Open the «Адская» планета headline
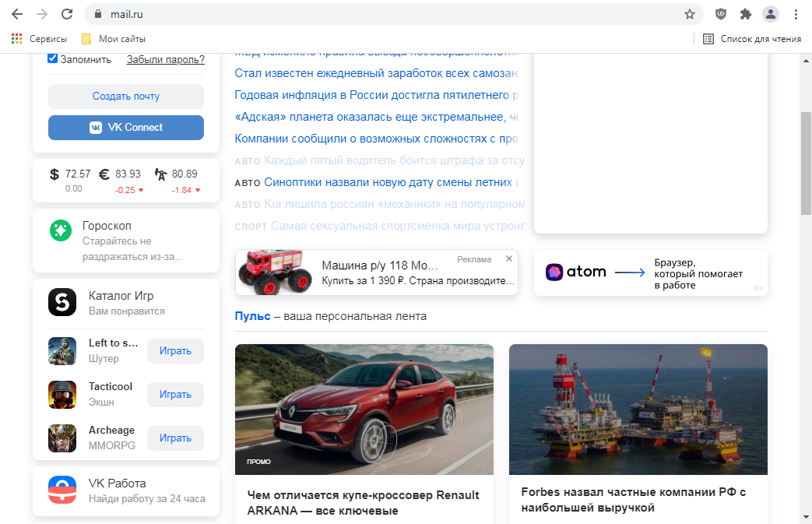Image resolution: width=812 pixels, height=524 pixels. click(x=377, y=117)
